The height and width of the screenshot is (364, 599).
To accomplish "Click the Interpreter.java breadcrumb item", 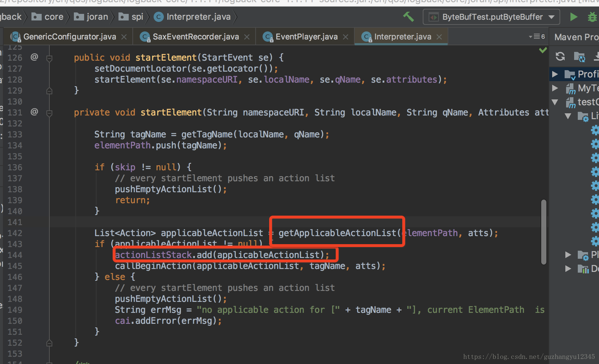I will click(x=192, y=17).
